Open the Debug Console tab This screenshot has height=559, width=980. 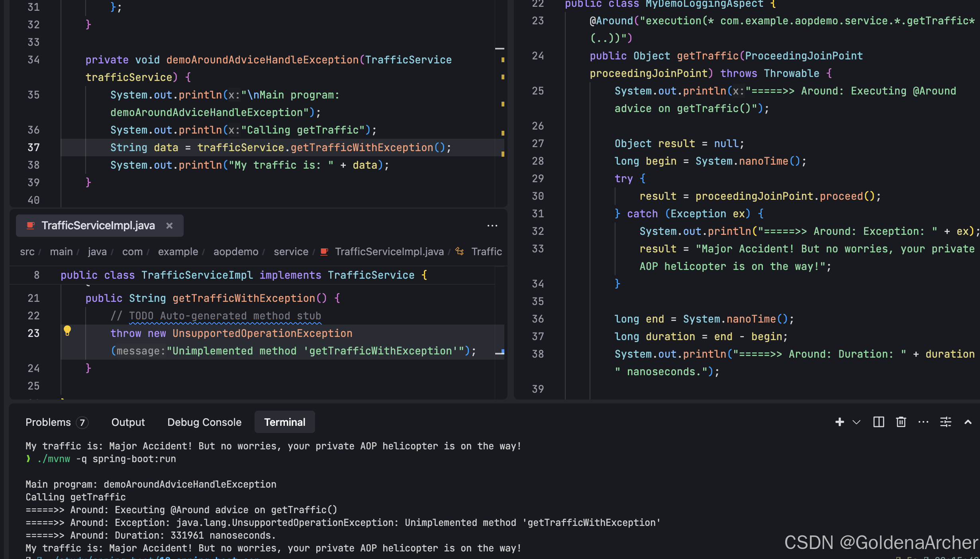(204, 422)
